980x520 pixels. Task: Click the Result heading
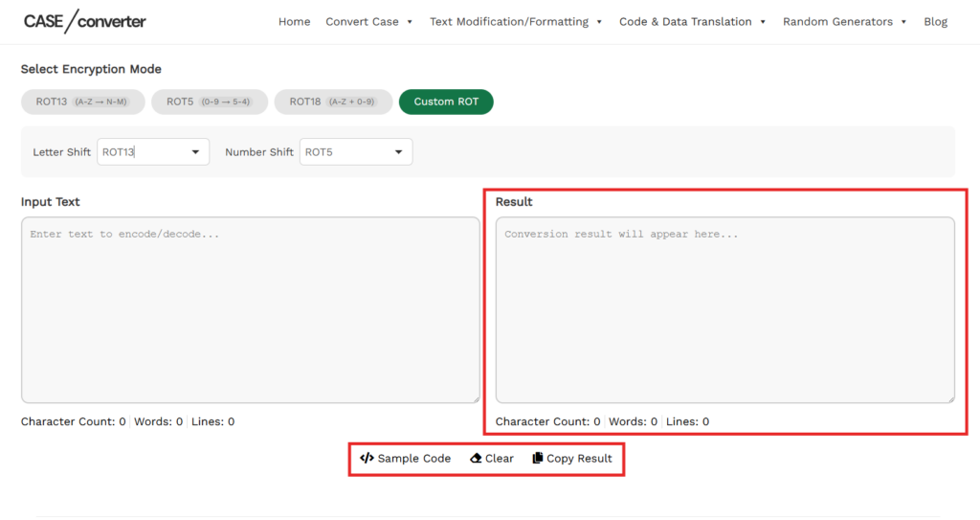click(514, 201)
